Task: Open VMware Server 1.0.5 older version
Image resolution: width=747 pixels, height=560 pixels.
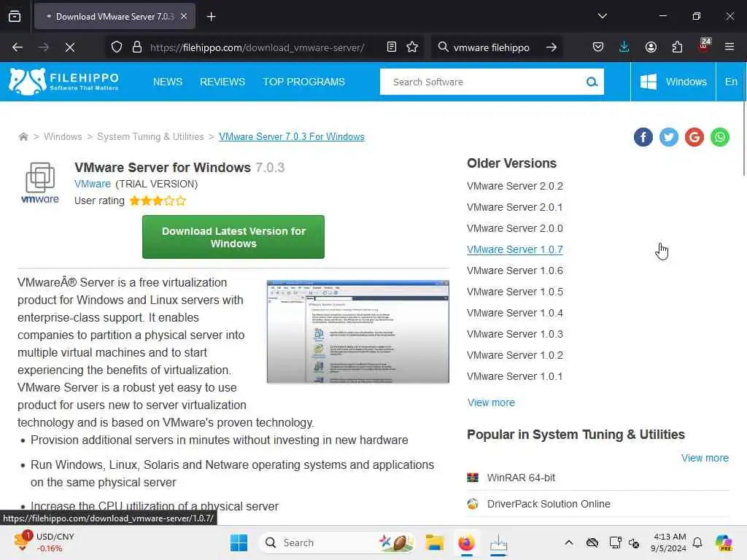Action: (x=515, y=292)
